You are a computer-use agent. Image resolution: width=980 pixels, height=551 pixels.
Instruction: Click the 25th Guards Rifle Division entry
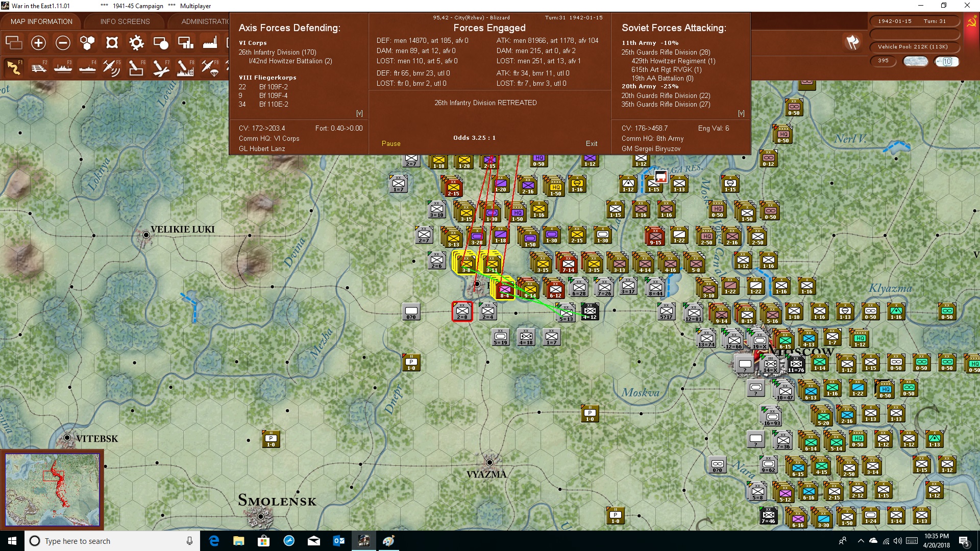click(x=666, y=52)
